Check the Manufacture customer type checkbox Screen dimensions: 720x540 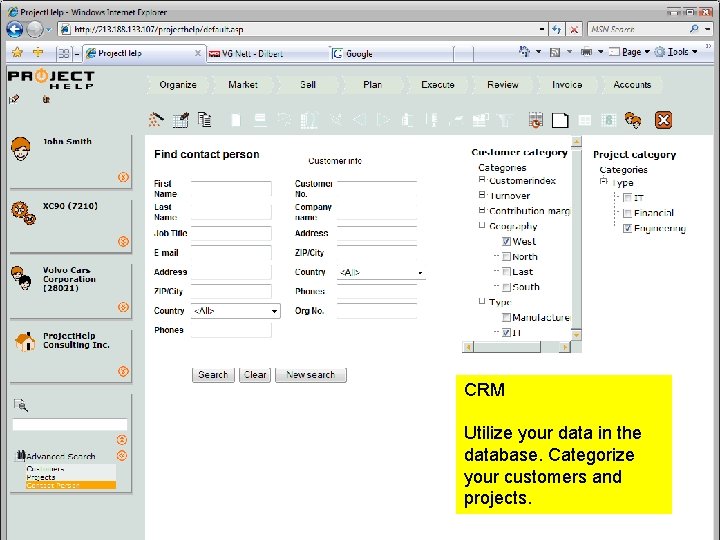[x=506, y=317]
